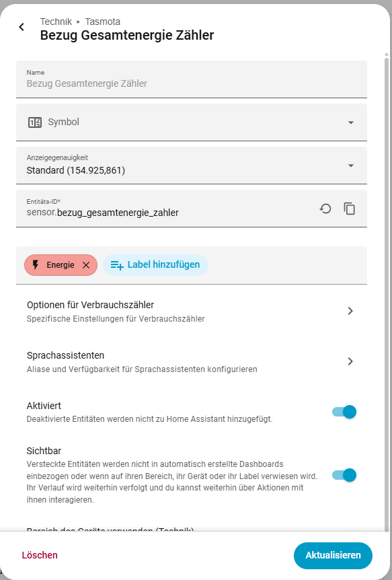Add a label via Label hinzufügen
This screenshot has height=580, width=392.
click(156, 265)
